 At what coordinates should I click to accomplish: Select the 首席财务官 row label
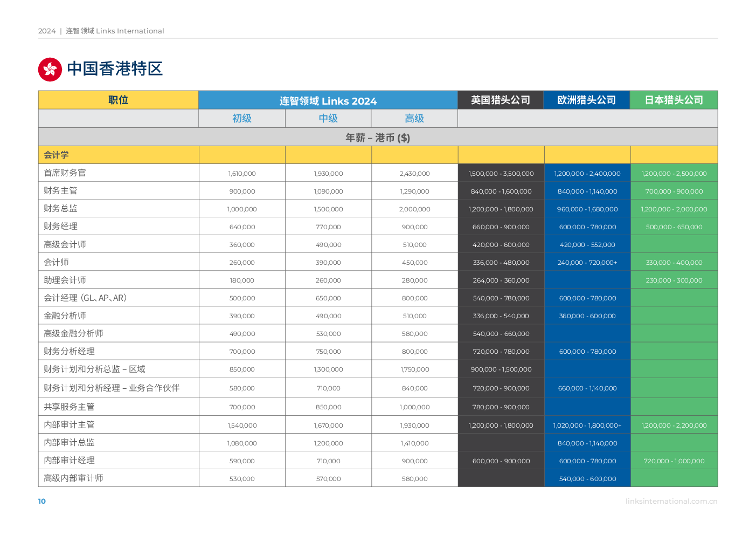(65, 173)
